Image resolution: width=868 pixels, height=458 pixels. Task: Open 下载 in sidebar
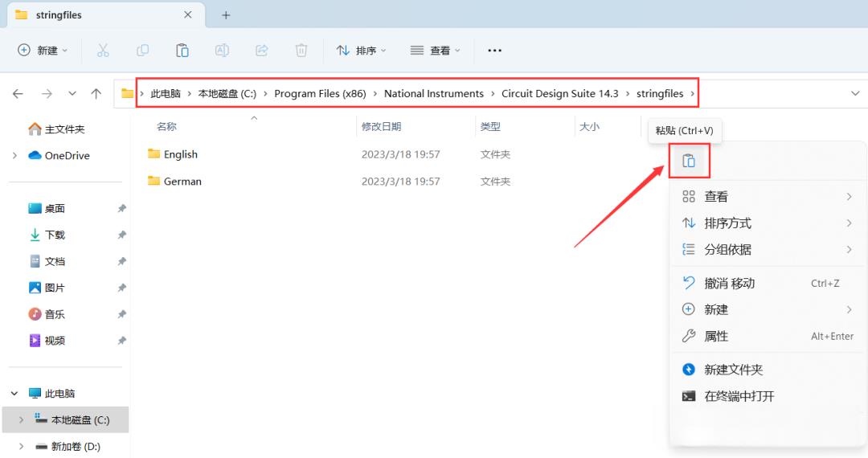(x=47, y=235)
